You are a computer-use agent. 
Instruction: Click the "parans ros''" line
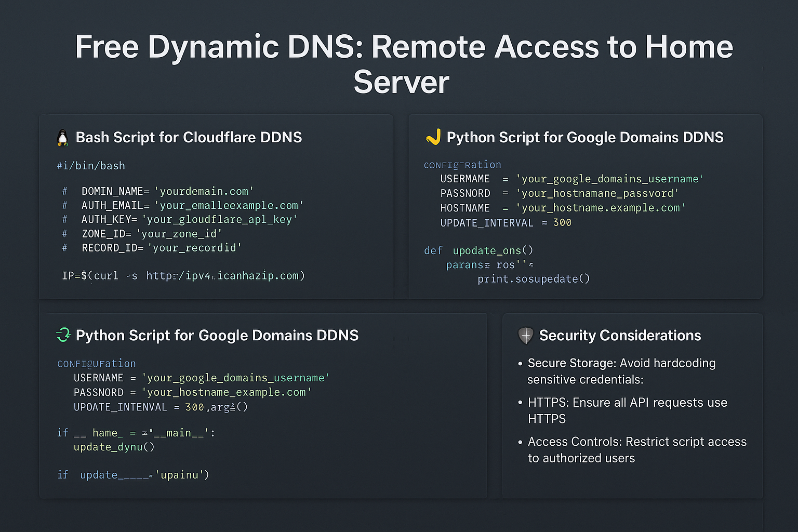tap(489, 265)
